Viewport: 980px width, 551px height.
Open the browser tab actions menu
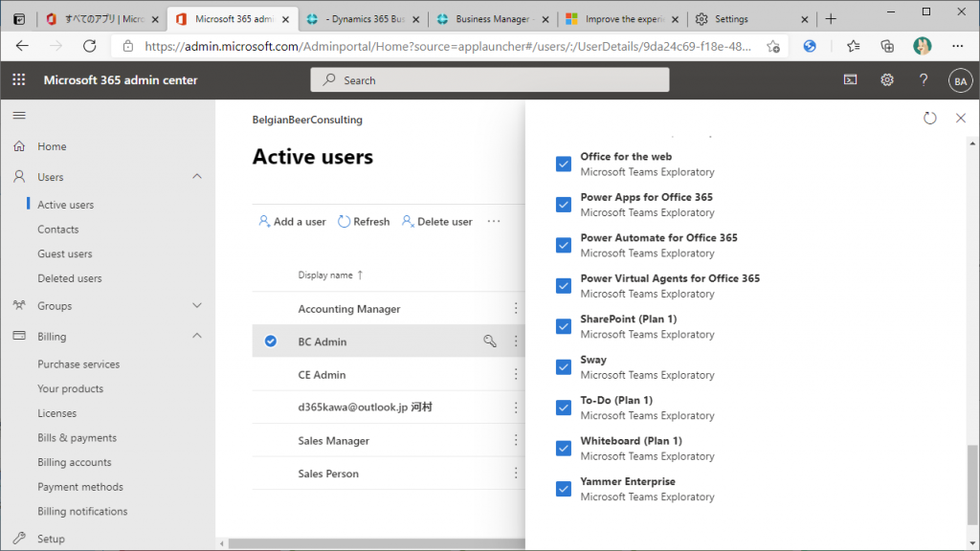tap(19, 19)
